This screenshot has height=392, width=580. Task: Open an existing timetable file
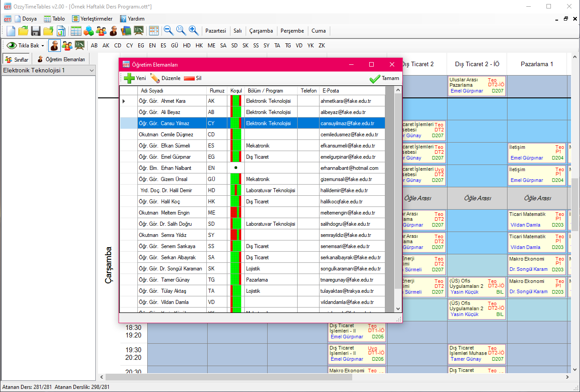click(x=22, y=30)
